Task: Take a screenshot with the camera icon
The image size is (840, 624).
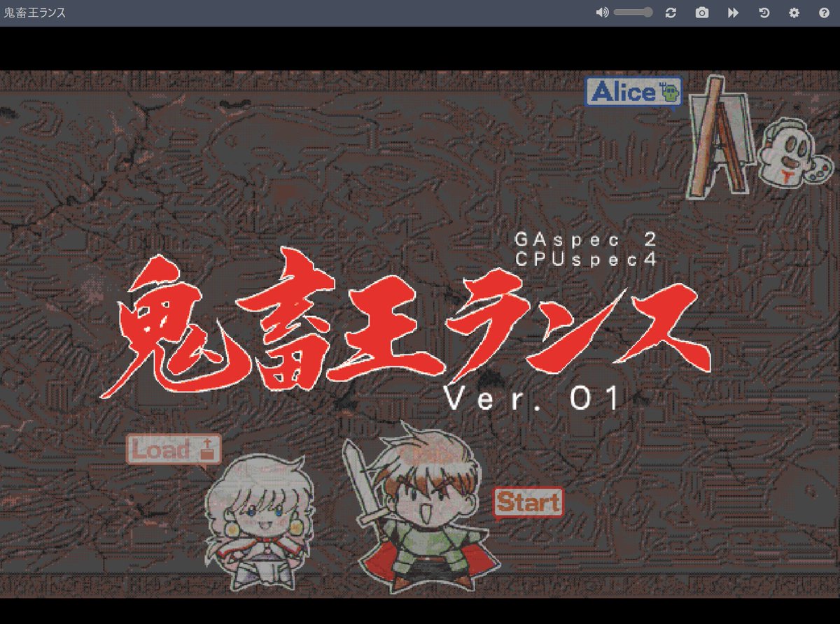Action: click(701, 13)
